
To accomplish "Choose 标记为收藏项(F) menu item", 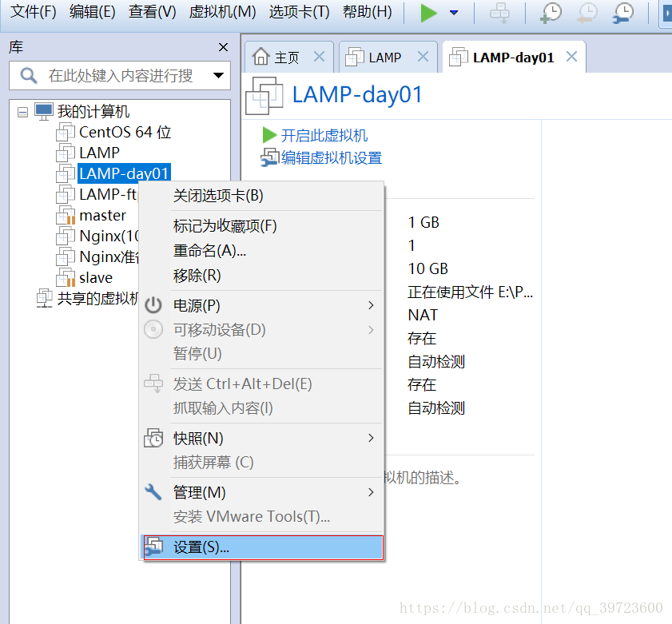I will [262, 226].
